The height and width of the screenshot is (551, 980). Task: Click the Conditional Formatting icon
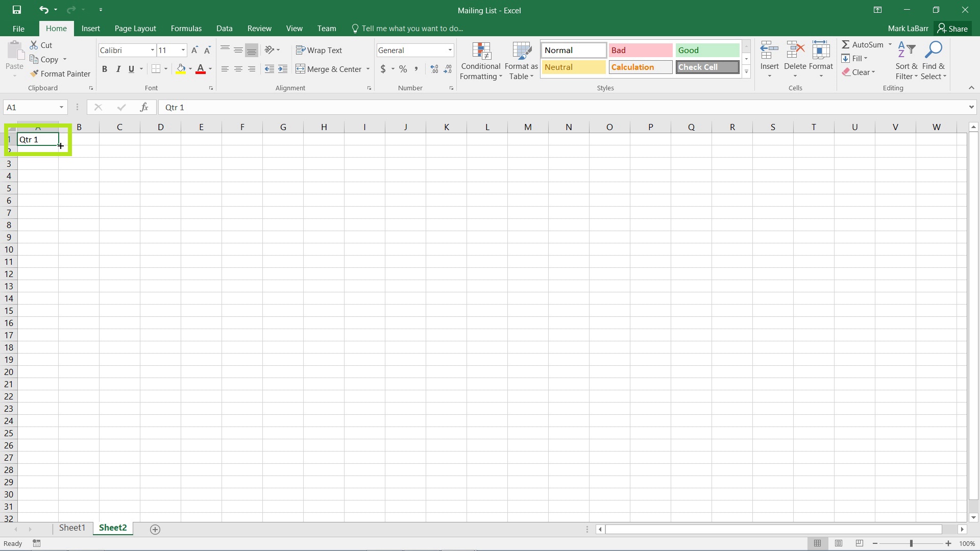coord(481,59)
